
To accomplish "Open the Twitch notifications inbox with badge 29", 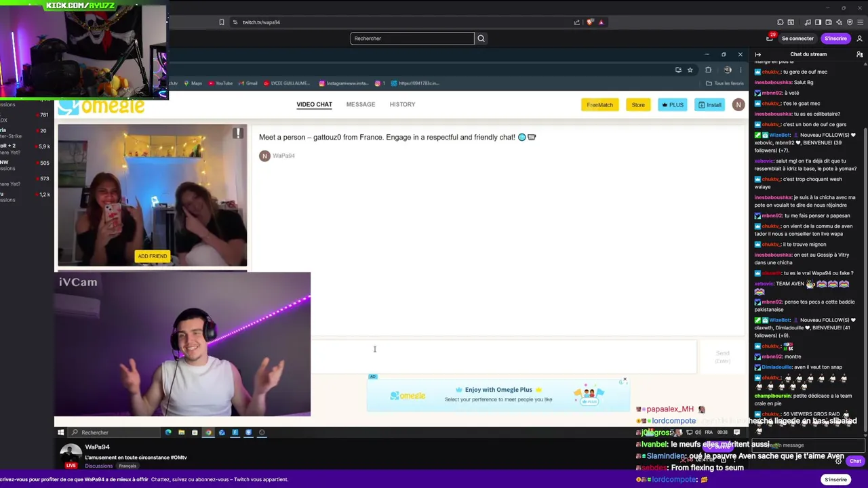I will point(770,39).
